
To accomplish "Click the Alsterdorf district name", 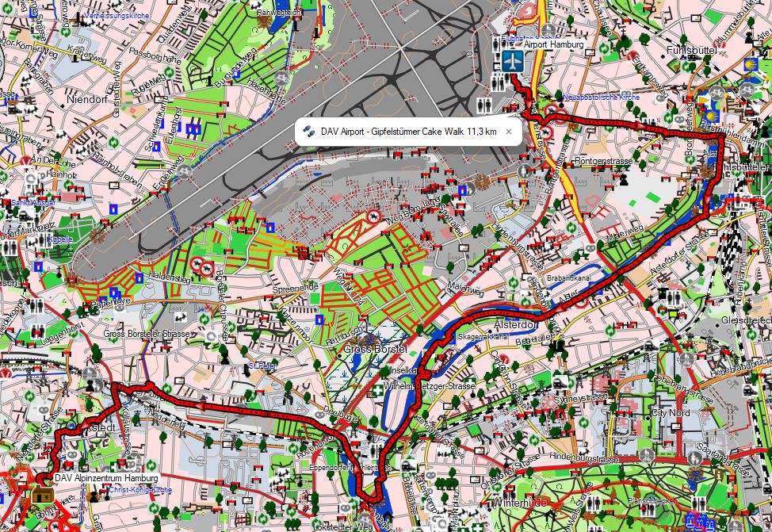I will (x=516, y=325).
